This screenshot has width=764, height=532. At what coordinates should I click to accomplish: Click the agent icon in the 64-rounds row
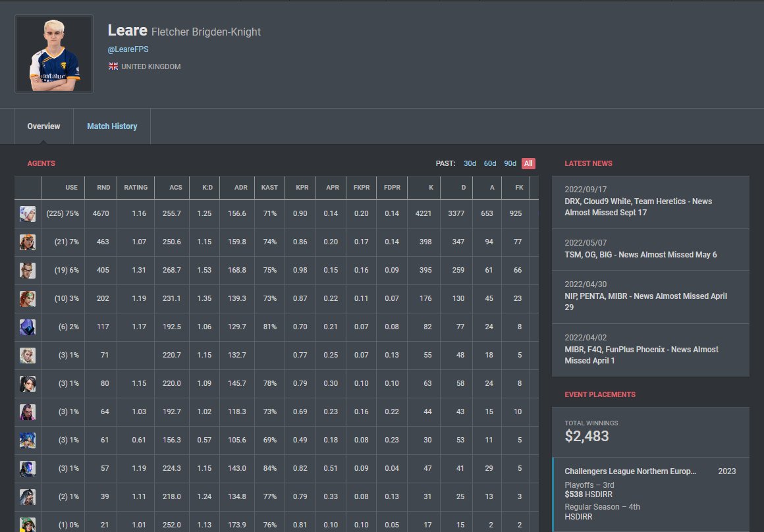tap(27, 412)
